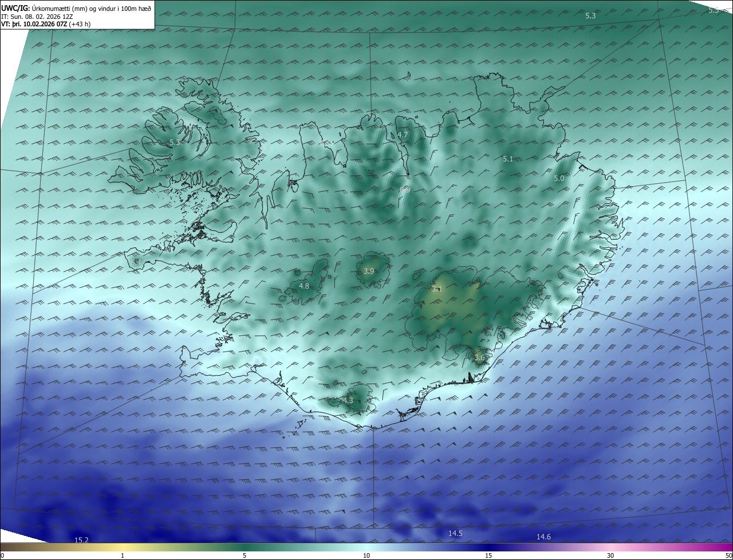Click the 14.6 value label over the southern ocean
This screenshot has width=733, height=560.
pos(543,537)
